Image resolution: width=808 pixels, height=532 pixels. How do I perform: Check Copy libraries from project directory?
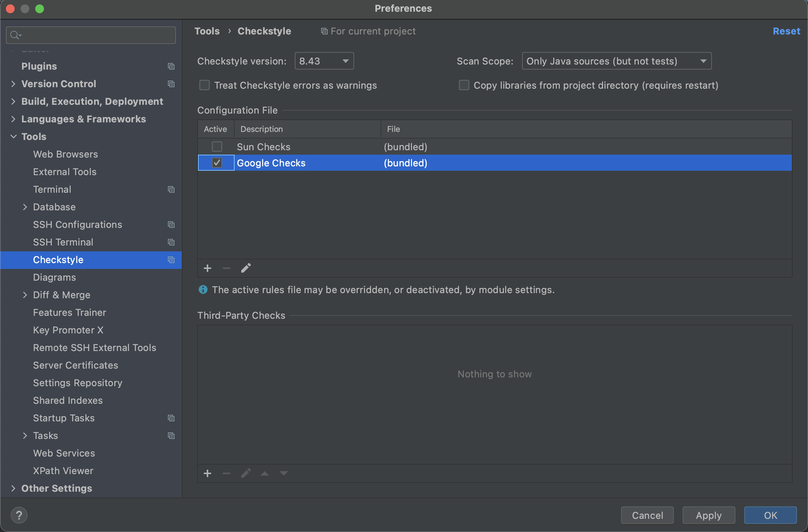coord(464,85)
